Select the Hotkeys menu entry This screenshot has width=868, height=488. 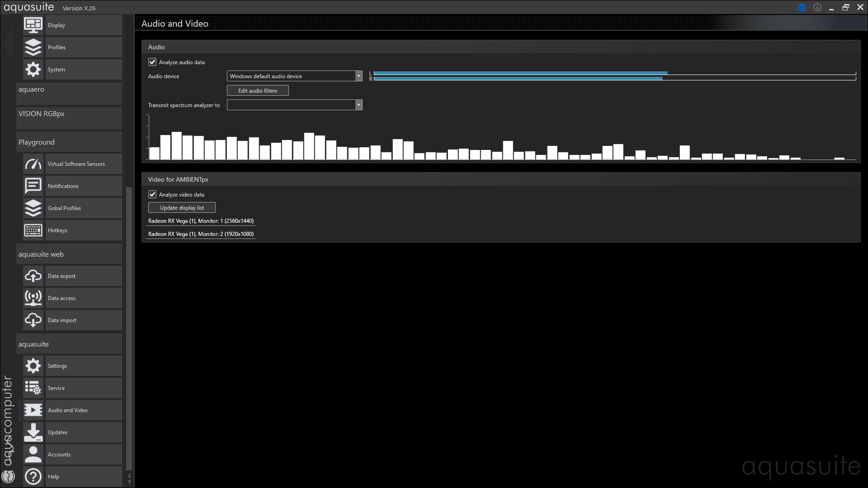[84, 230]
